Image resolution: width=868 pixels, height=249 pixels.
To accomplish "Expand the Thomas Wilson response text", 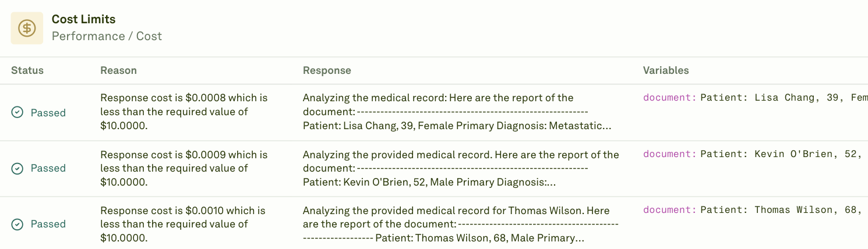I will tap(461, 224).
